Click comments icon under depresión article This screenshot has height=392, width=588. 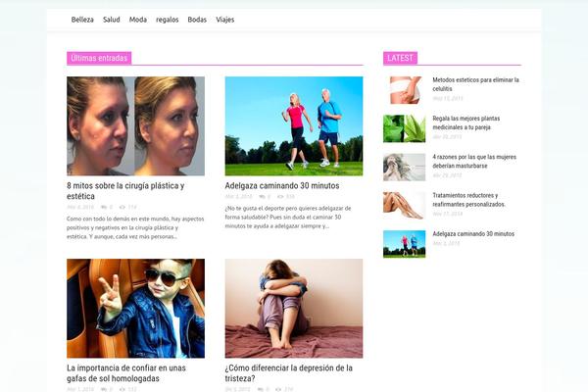click(261, 389)
